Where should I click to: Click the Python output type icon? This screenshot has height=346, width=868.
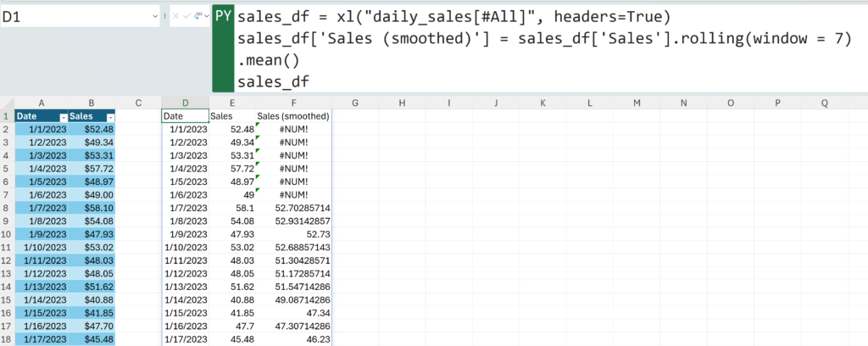pyautogui.click(x=197, y=17)
